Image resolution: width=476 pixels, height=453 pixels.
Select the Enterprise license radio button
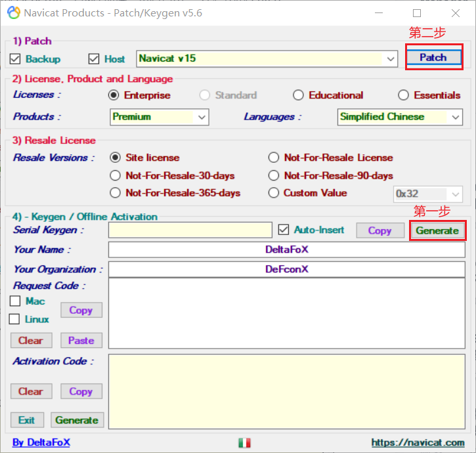114,95
